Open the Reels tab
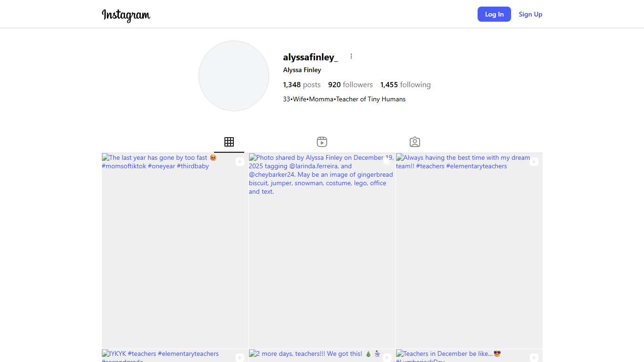The height and width of the screenshot is (362, 644). pos(322,142)
